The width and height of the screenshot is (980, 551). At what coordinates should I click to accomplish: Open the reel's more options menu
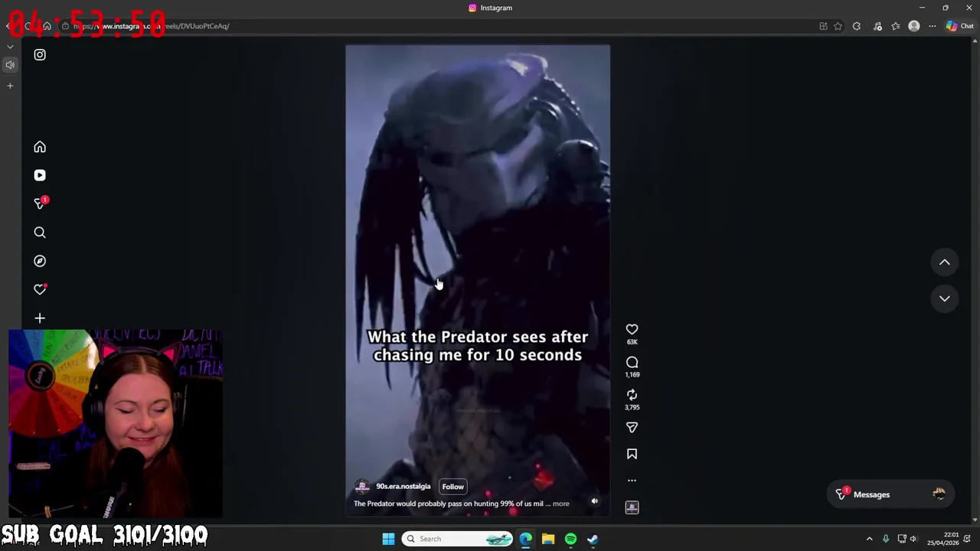pyautogui.click(x=632, y=481)
